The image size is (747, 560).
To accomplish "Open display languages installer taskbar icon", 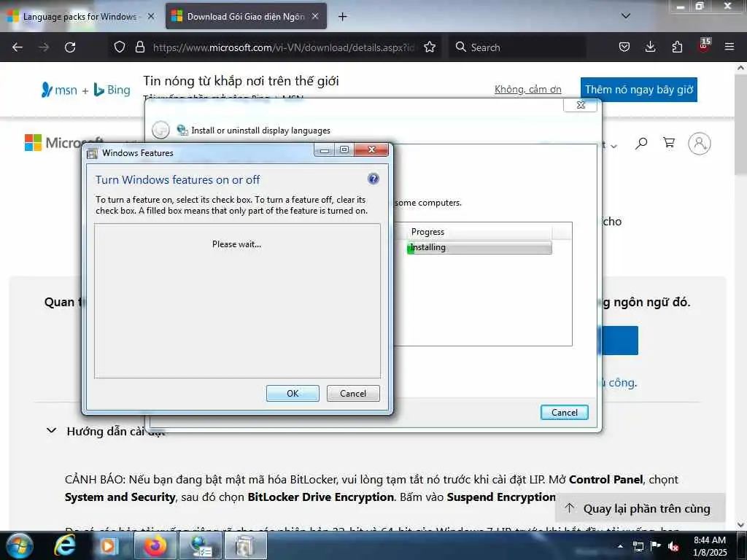I will (201, 545).
